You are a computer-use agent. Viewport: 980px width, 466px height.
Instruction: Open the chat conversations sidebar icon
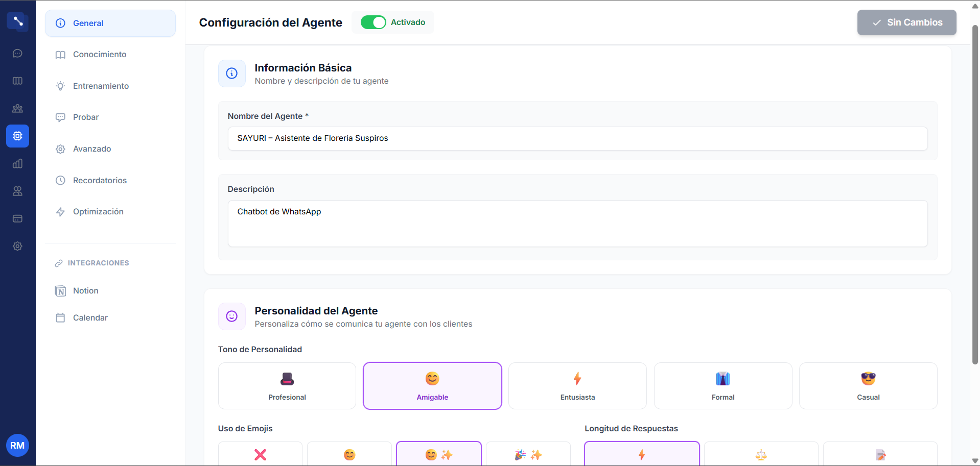click(17, 53)
